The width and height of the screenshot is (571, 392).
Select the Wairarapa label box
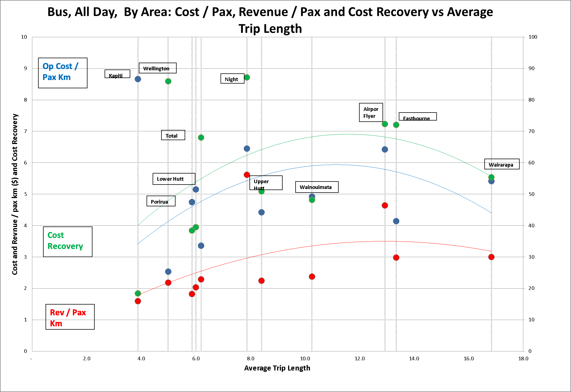502,164
